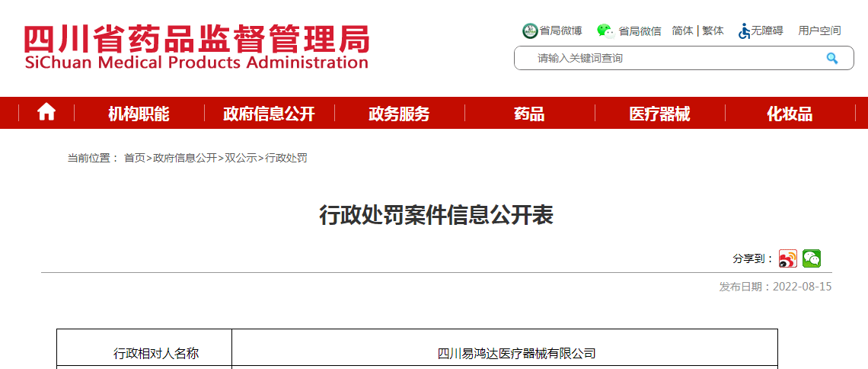This screenshot has width=868, height=369.
Task: Open the 政务服务 menu
Action: click(x=399, y=114)
